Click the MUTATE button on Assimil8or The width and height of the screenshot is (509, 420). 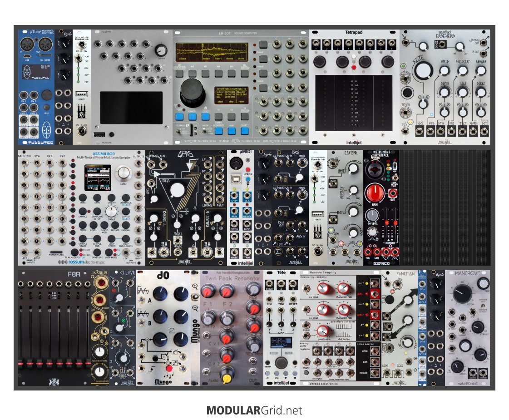click(x=115, y=225)
